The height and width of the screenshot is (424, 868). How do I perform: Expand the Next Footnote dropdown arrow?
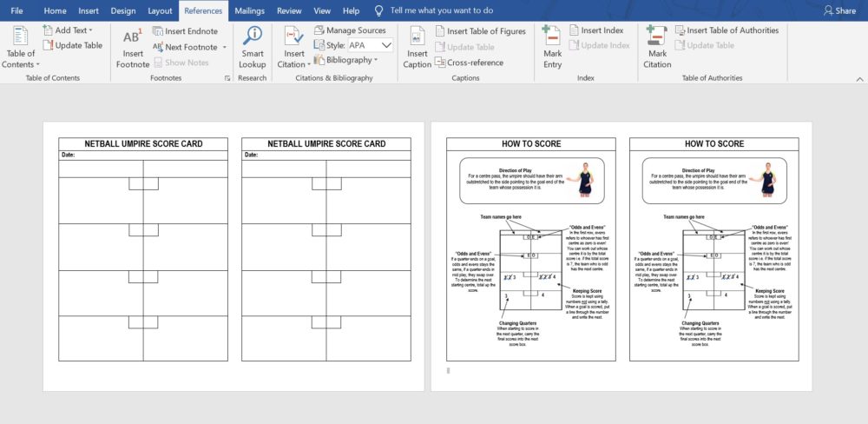coord(225,47)
